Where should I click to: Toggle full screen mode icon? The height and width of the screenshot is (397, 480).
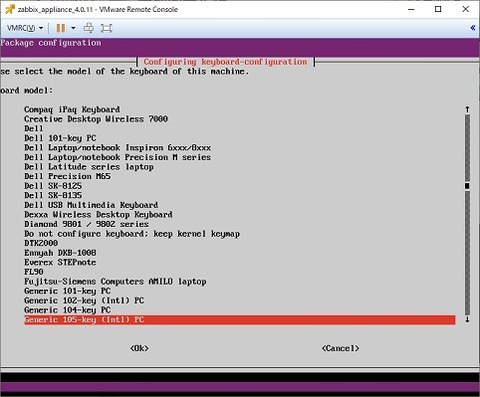[x=106, y=28]
